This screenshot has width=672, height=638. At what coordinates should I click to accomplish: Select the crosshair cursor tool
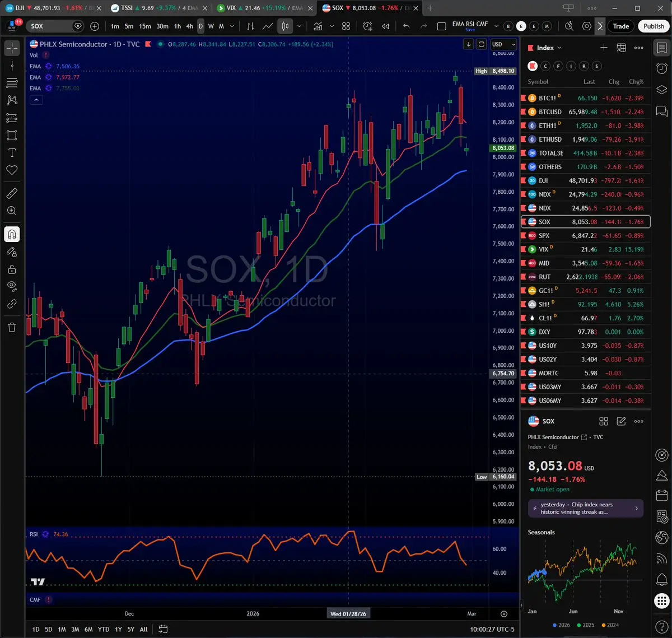pos(12,48)
